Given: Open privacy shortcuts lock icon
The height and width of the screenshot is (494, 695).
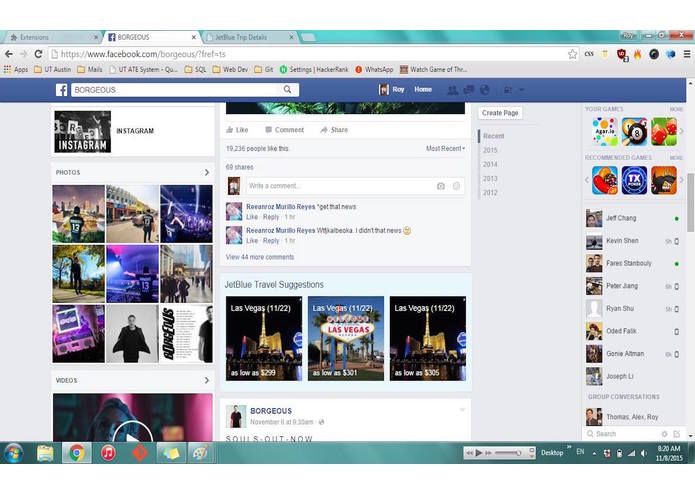Looking at the screenshot, I should tap(508, 90).
